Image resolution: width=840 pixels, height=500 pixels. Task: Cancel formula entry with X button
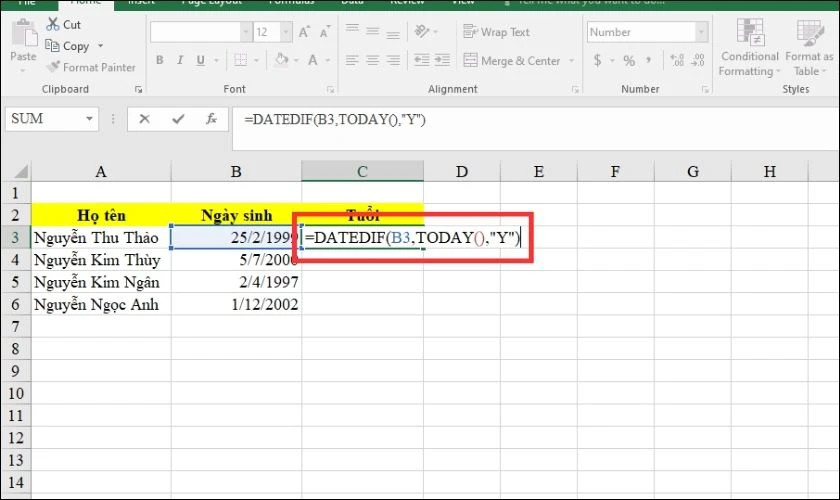[144, 119]
